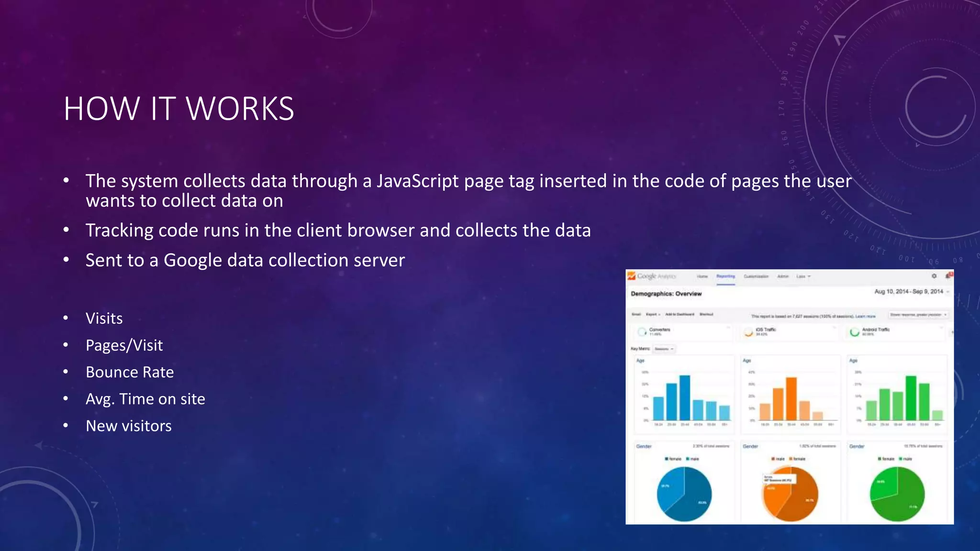
Task: Open the Admin tab
Action: 783,276
